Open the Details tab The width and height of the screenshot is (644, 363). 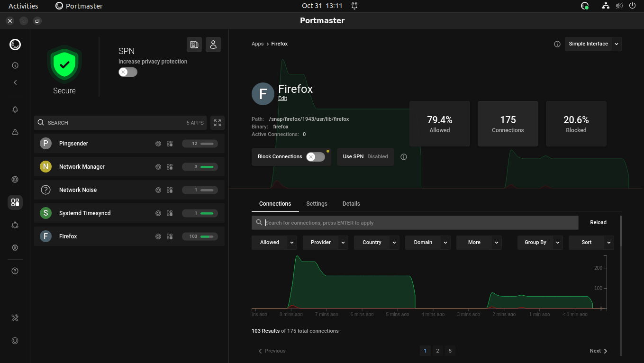coord(351,203)
